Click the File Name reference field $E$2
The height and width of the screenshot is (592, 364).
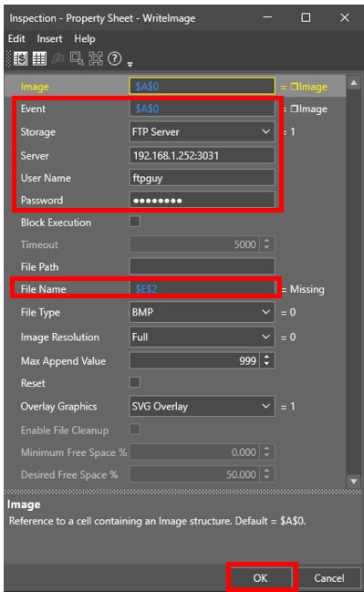(x=202, y=289)
